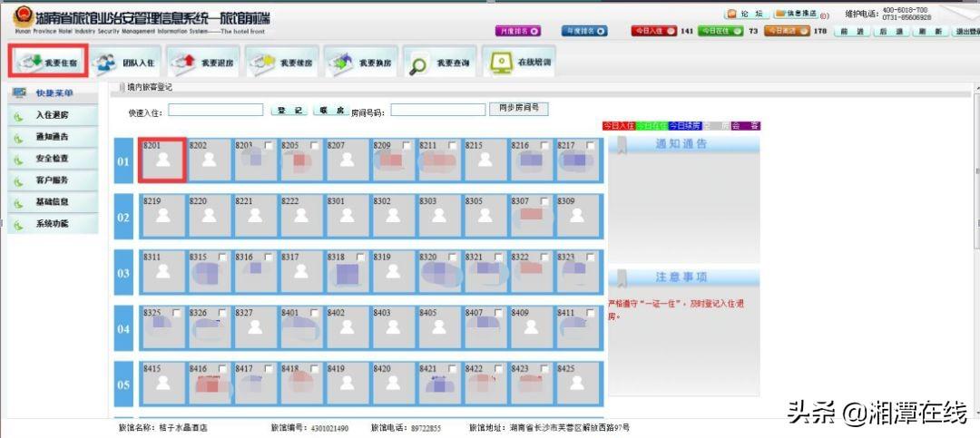Select vacant room 8425
The image size is (980, 438).
(577, 383)
